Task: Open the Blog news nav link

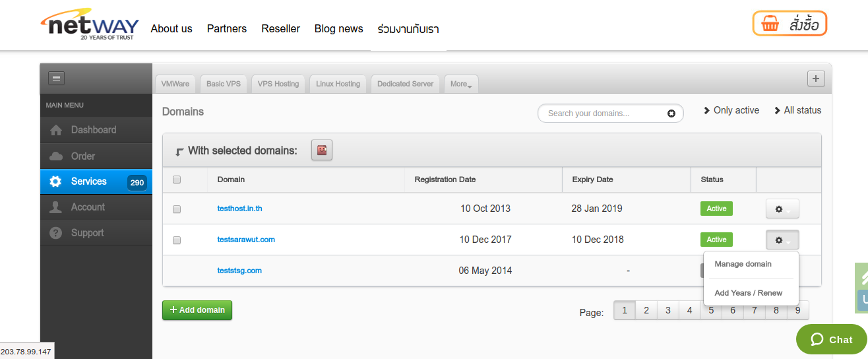Action: pos(339,28)
